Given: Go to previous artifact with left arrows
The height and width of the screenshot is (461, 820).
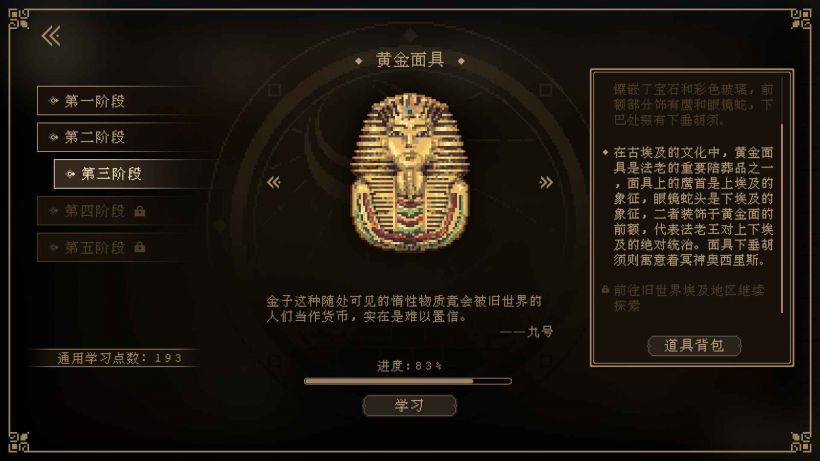Looking at the screenshot, I should pos(274,182).
